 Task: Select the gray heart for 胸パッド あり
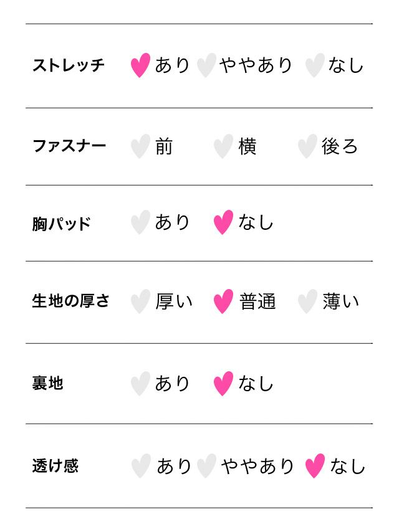[x=140, y=222]
